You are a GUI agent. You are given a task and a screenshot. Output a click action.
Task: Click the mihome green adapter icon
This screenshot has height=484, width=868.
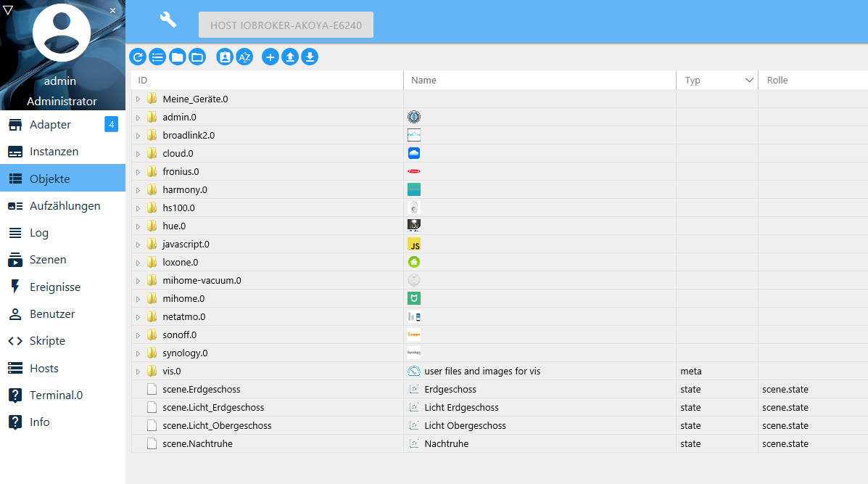point(414,298)
